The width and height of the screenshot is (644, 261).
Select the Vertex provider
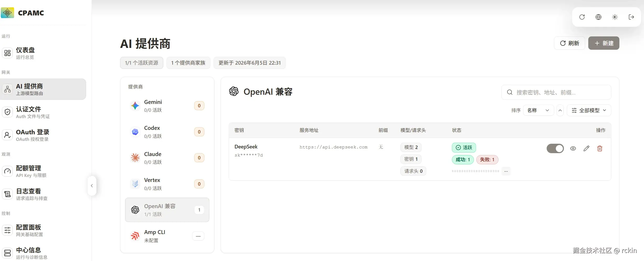(167, 184)
